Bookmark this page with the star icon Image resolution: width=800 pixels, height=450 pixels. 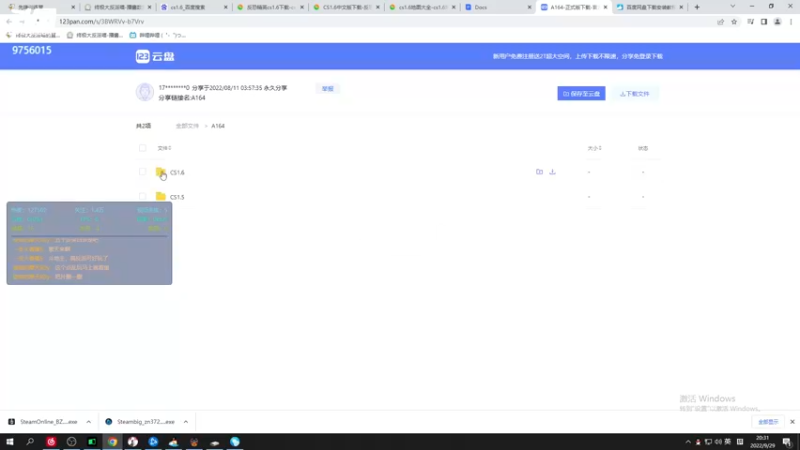click(734, 21)
